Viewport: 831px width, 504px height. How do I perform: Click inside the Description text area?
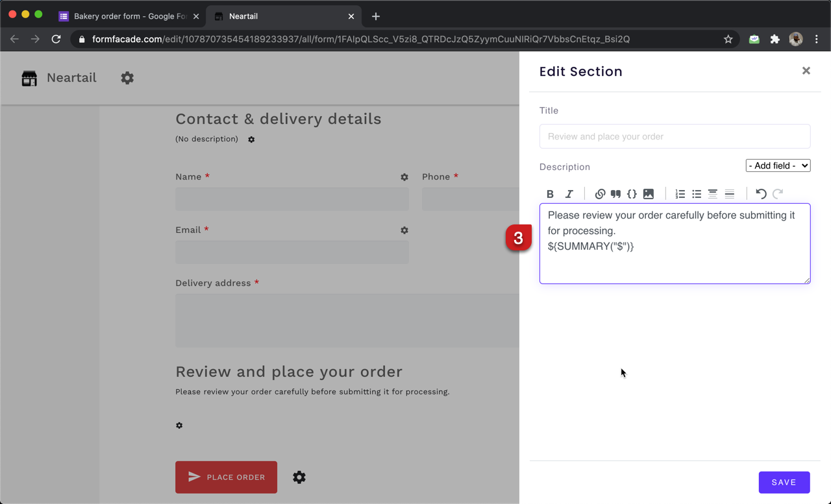(675, 263)
